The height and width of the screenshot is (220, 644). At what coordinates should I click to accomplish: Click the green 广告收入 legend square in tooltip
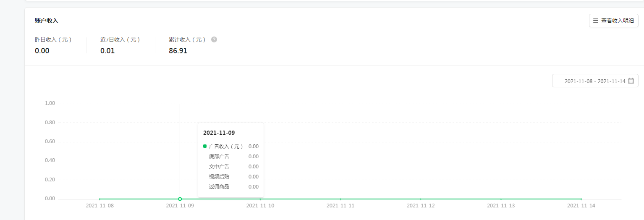click(205, 146)
